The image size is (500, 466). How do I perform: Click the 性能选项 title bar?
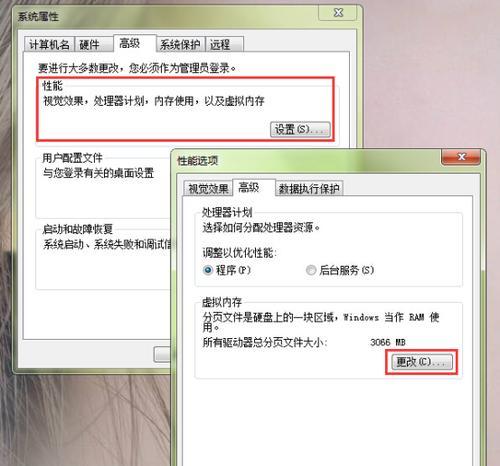[307, 161]
